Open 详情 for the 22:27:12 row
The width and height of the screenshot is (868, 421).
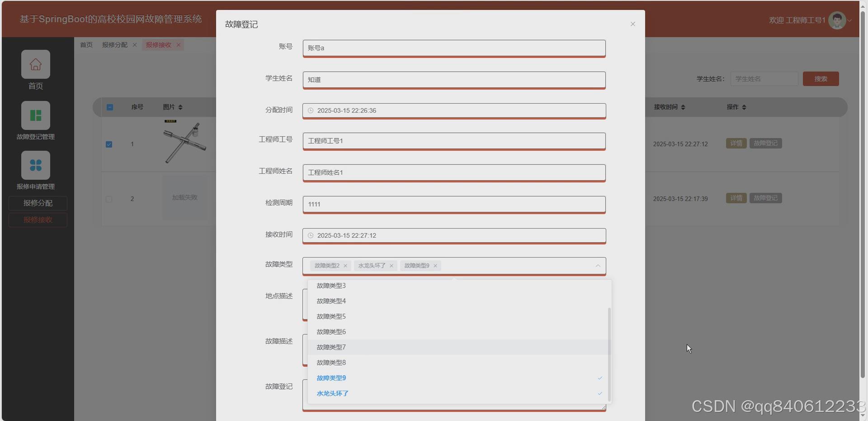tap(736, 143)
